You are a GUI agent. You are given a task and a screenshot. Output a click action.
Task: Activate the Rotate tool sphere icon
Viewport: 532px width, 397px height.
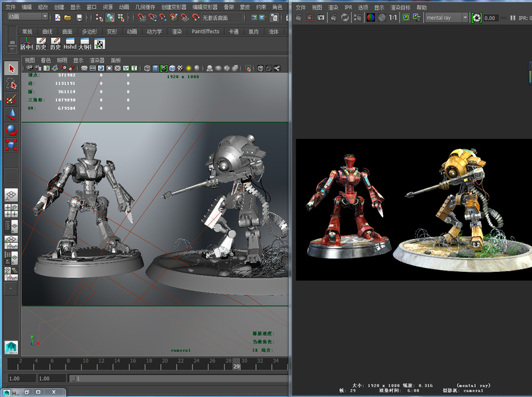[11, 129]
